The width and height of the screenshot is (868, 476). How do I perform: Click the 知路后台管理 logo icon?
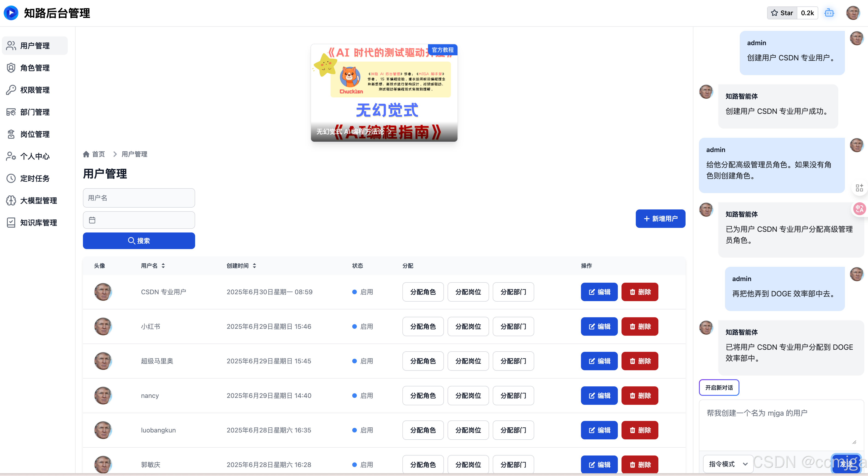(11, 13)
